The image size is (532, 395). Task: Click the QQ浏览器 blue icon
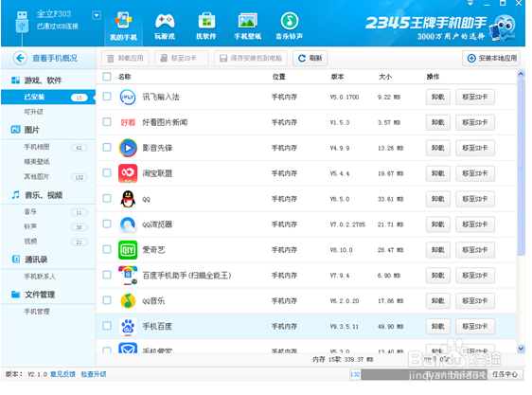128,224
